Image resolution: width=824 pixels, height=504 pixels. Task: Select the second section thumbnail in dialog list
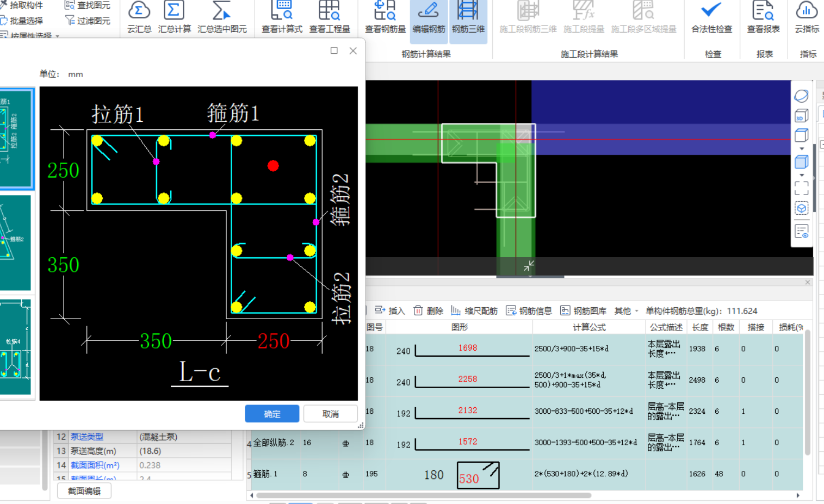(16, 243)
